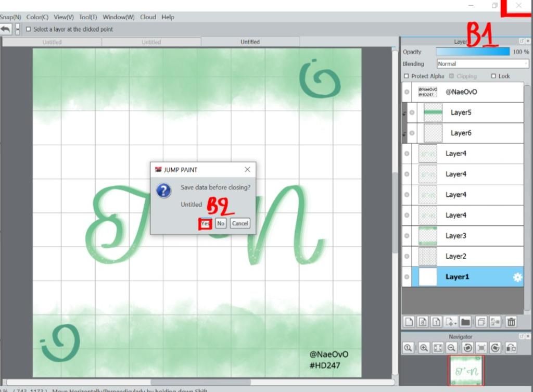Select the @NaeOvO layer row
This screenshot has width=533, height=392.
tap(463, 92)
